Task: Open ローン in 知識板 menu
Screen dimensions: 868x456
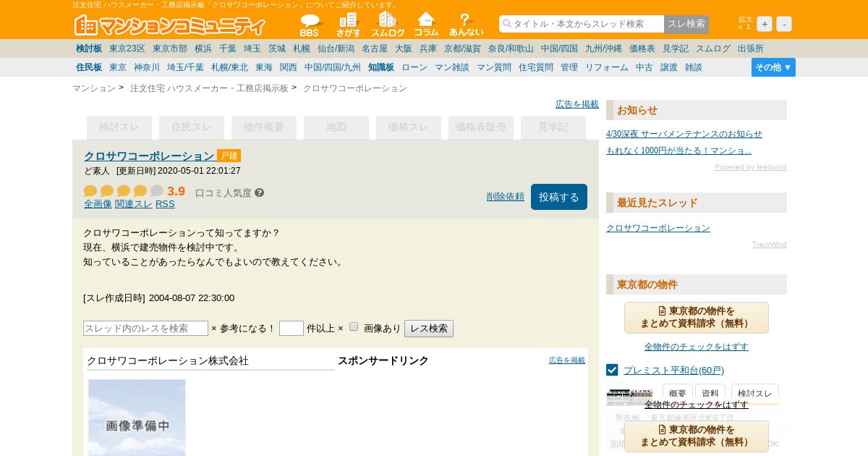Action: click(414, 67)
